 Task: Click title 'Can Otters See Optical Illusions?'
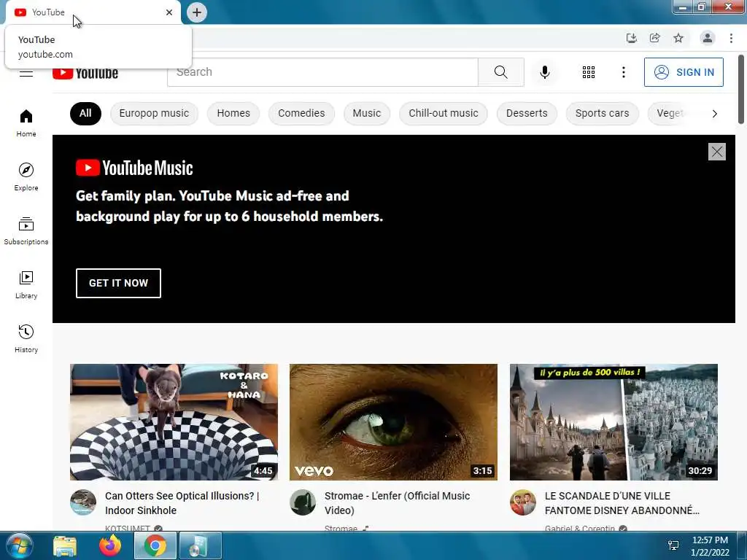click(x=182, y=503)
